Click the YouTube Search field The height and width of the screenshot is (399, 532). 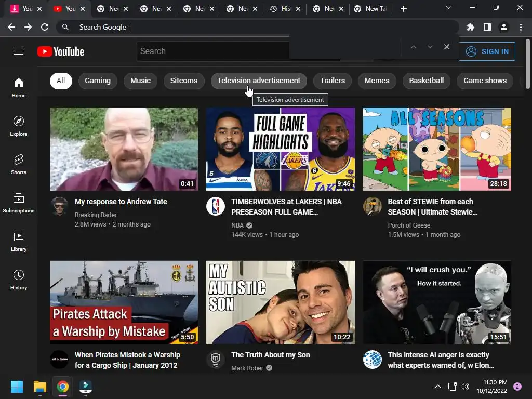[214, 51]
